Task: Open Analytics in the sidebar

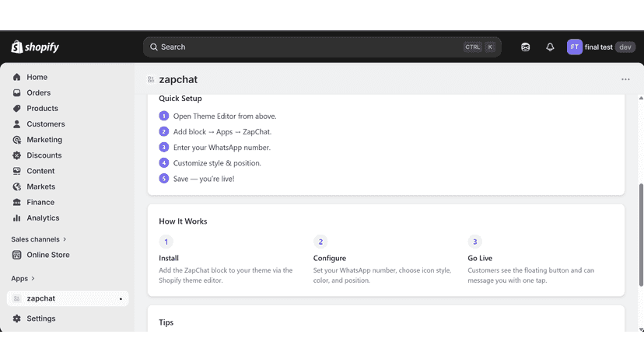Action: point(43,218)
